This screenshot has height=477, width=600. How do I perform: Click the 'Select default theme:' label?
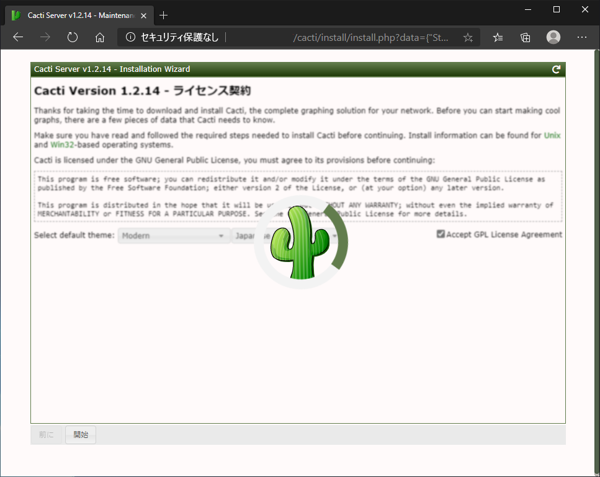[74, 235]
